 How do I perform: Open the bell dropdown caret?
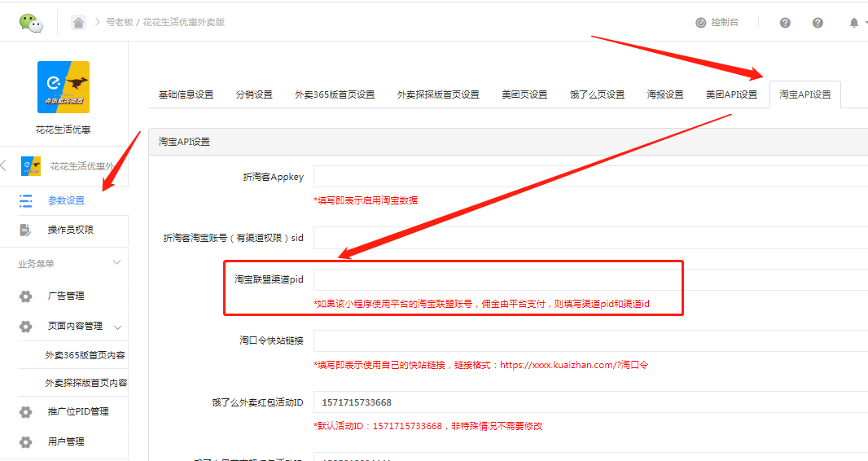[x=866, y=24]
